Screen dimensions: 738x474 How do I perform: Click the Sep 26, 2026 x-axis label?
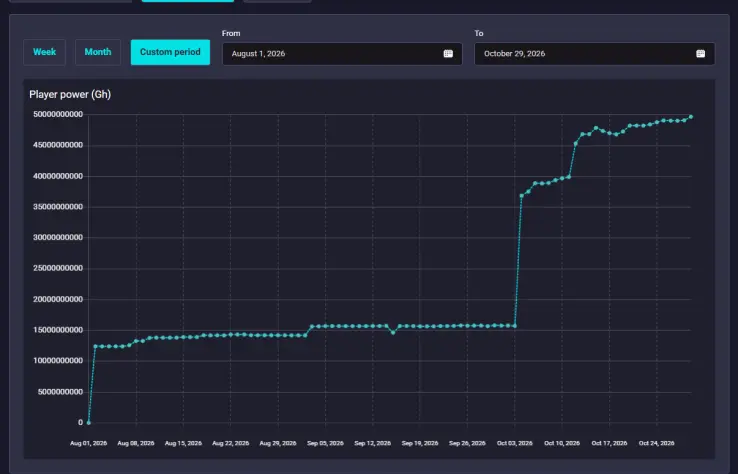click(x=467, y=443)
